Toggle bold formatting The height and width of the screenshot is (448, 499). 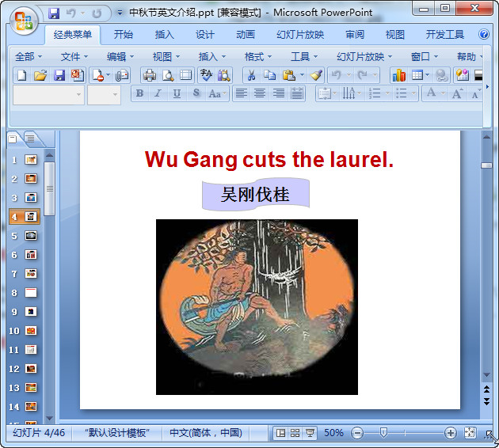139,93
